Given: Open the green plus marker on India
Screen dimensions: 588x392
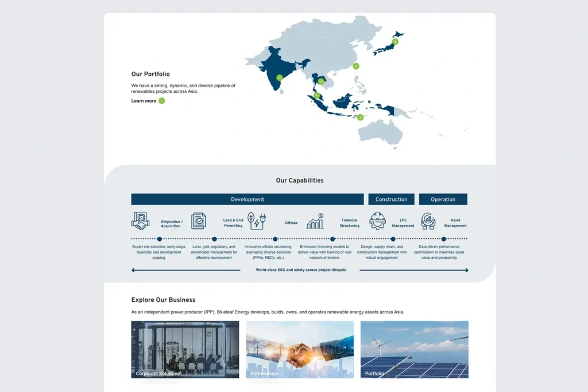Looking at the screenshot, I should (280, 77).
